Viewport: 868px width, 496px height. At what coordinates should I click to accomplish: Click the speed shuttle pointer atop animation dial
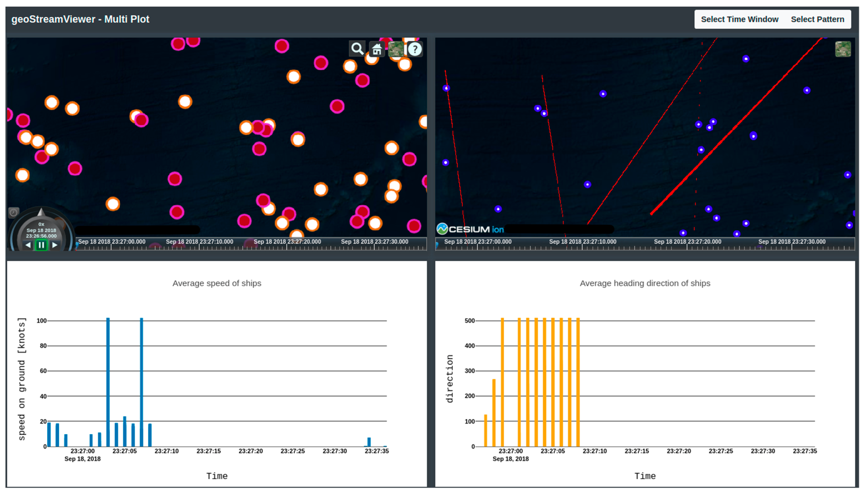click(x=41, y=213)
